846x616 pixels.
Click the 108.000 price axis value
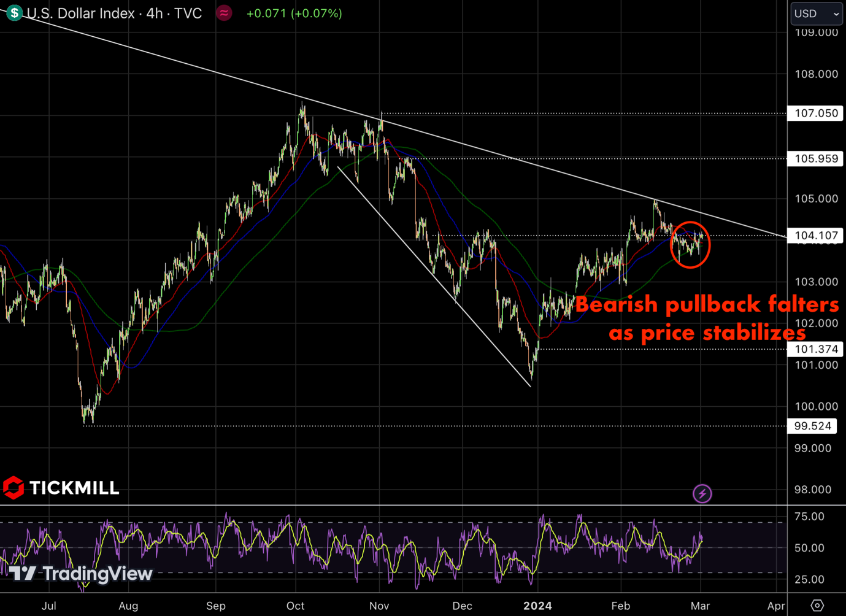click(x=816, y=74)
